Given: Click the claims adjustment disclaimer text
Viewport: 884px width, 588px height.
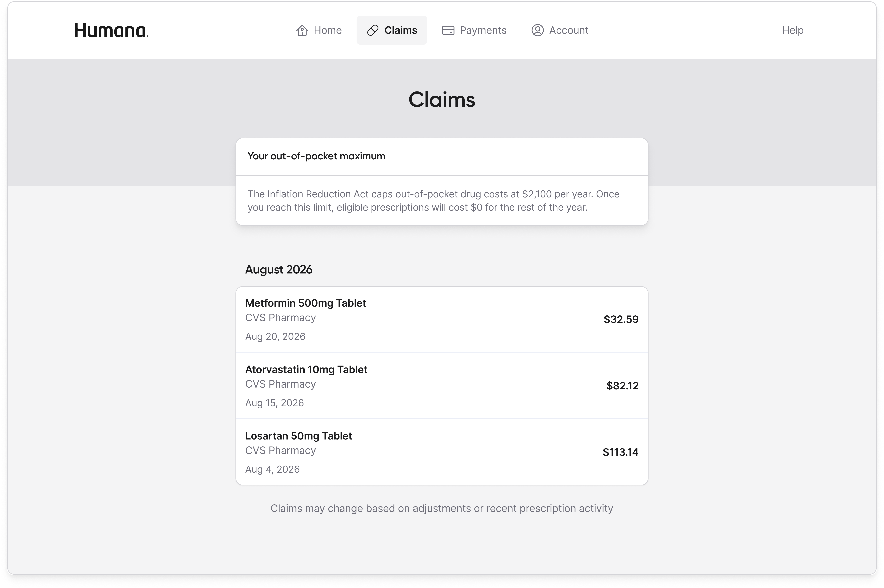Looking at the screenshot, I should (442, 508).
